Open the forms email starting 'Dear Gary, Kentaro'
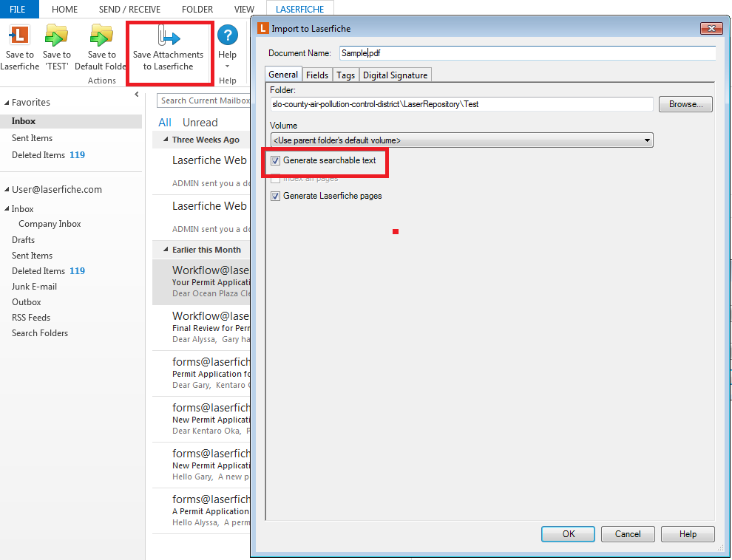The height and width of the screenshot is (560, 732). point(201,374)
